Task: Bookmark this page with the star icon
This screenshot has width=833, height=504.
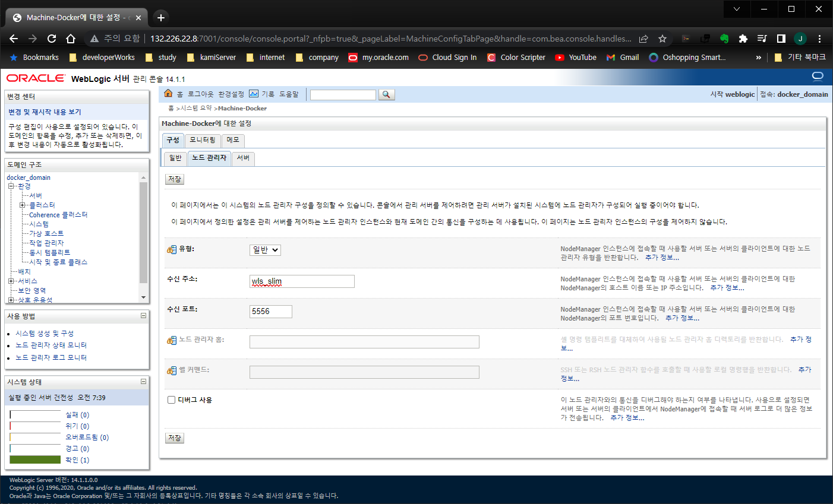Action: click(x=662, y=39)
